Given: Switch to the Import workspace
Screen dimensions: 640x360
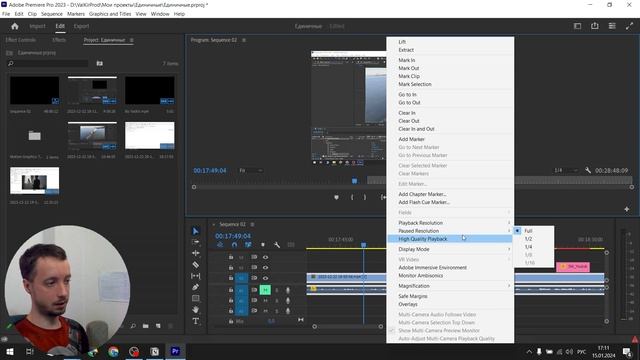Looking at the screenshot, I should (x=37, y=26).
